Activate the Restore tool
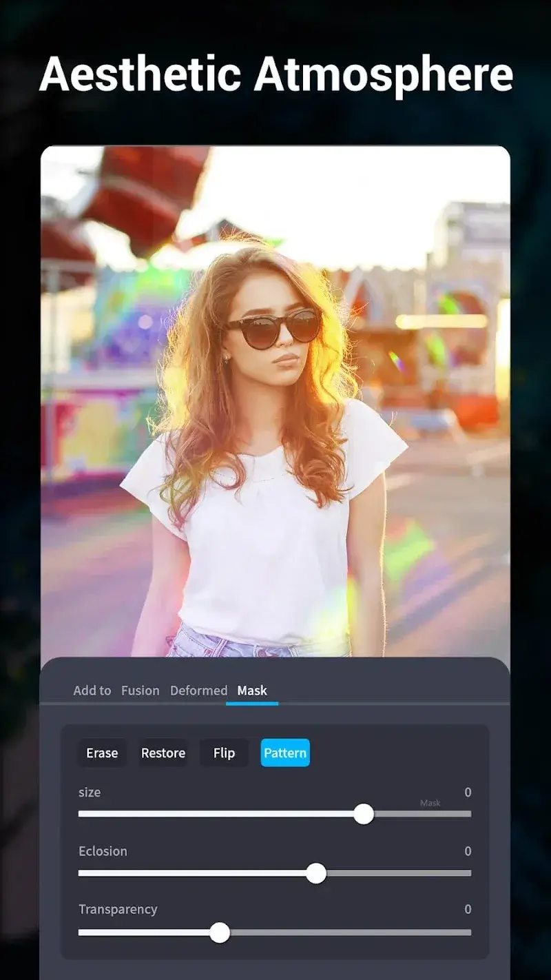The width and height of the screenshot is (551, 980). coord(163,753)
